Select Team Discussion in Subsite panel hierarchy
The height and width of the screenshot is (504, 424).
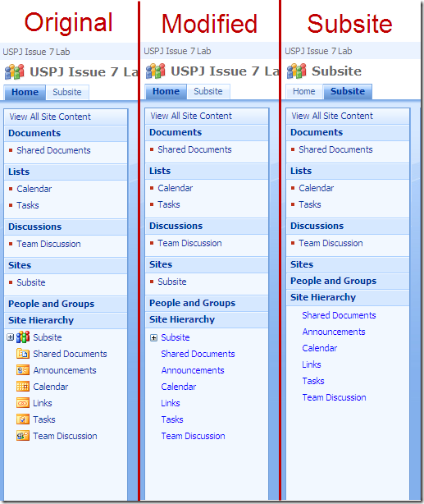[334, 397]
